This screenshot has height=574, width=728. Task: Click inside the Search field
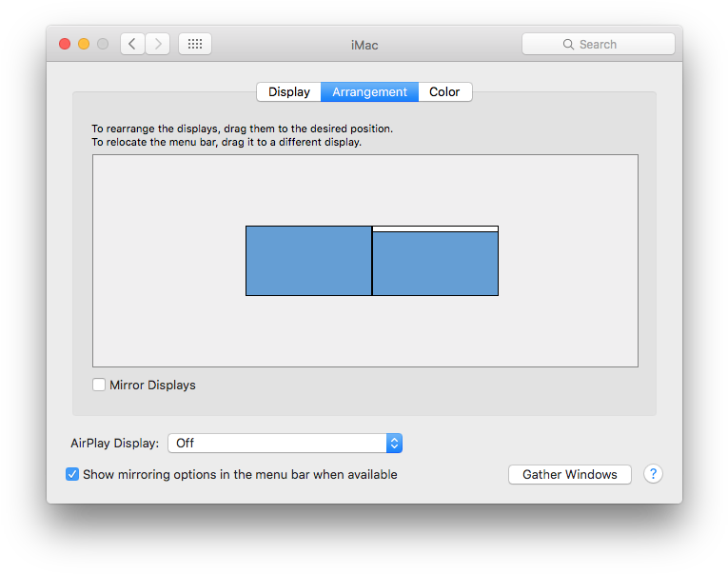coord(598,44)
